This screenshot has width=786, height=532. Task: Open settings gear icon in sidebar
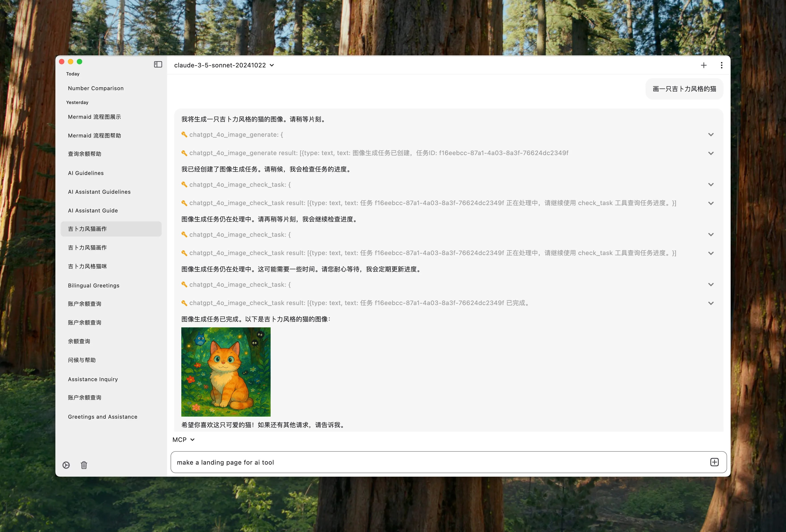point(66,465)
